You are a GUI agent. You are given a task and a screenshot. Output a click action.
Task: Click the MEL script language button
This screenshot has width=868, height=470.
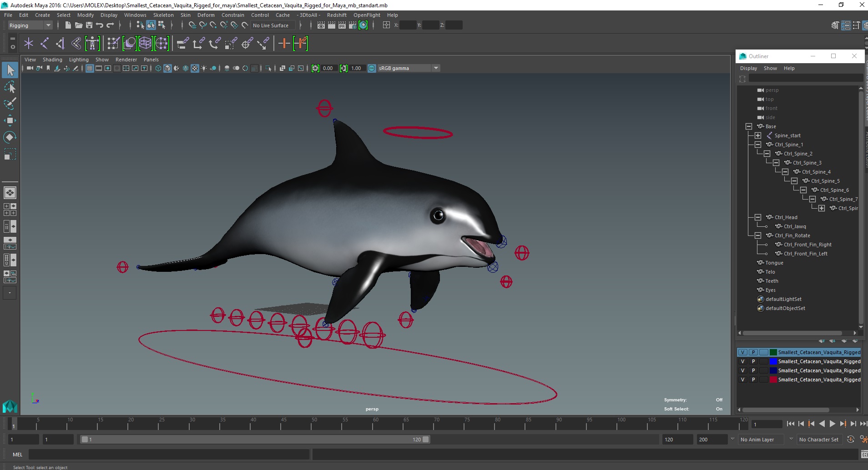pyautogui.click(x=17, y=455)
